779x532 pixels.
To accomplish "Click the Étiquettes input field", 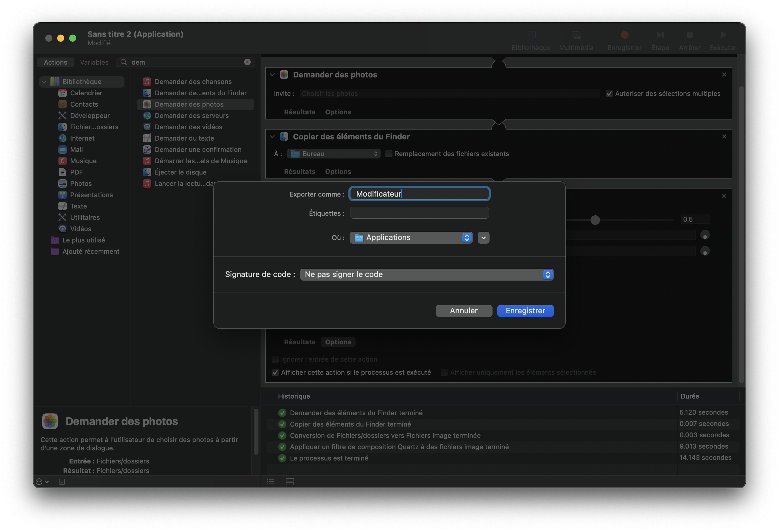I will [419, 213].
